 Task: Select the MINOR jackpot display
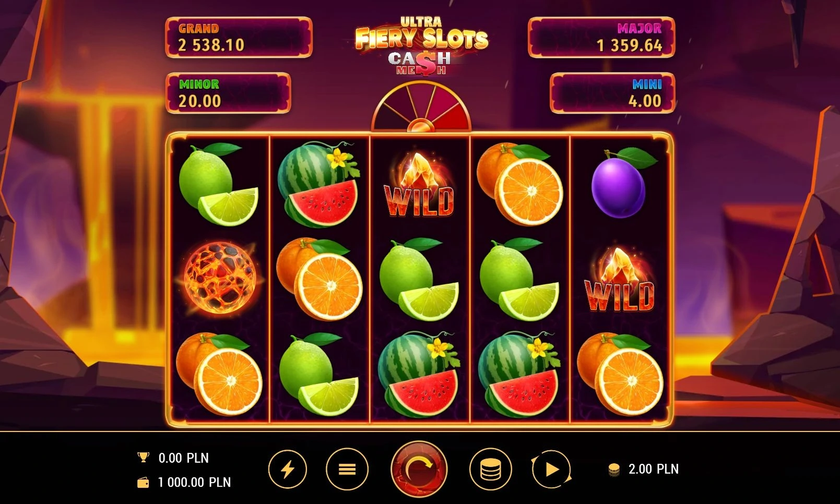click(228, 93)
